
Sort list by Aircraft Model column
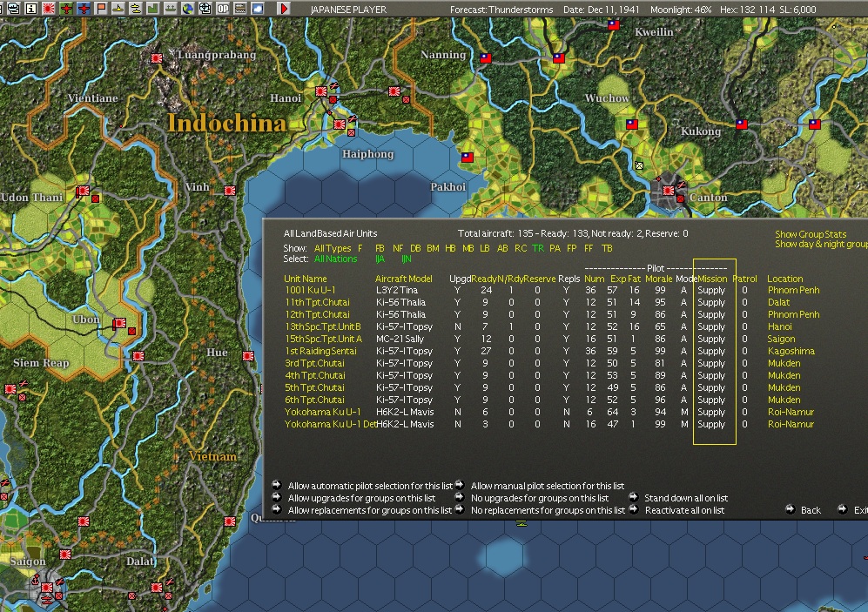coord(404,279)
